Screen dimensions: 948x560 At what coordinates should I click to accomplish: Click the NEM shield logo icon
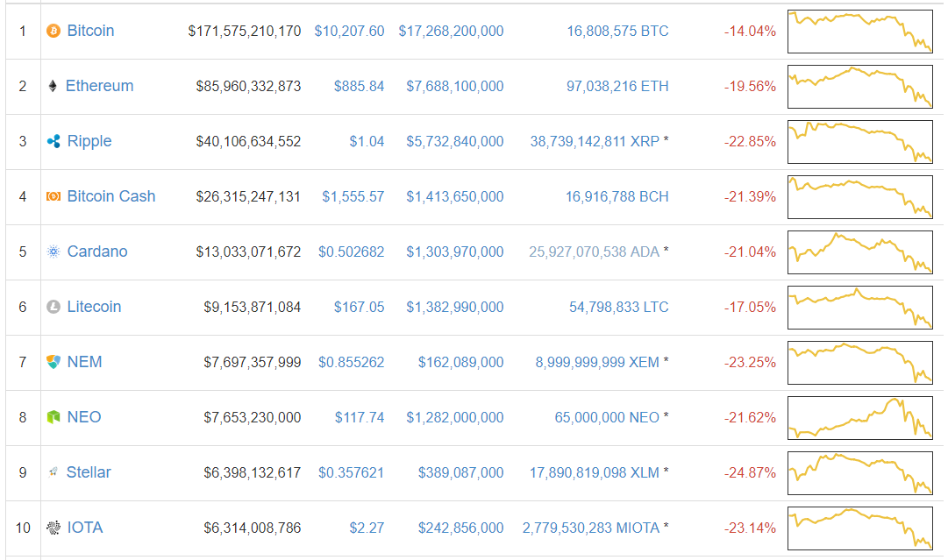(x=53, y=362)
